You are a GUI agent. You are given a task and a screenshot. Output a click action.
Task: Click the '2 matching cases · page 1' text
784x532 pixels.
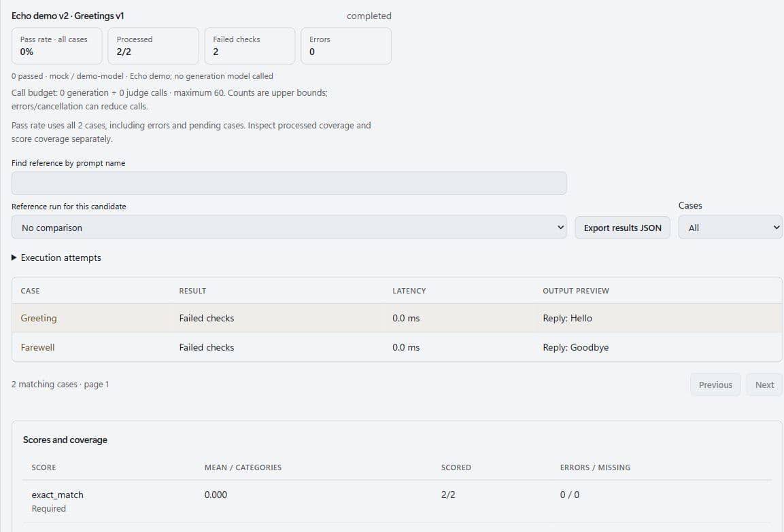coord(60,384)
